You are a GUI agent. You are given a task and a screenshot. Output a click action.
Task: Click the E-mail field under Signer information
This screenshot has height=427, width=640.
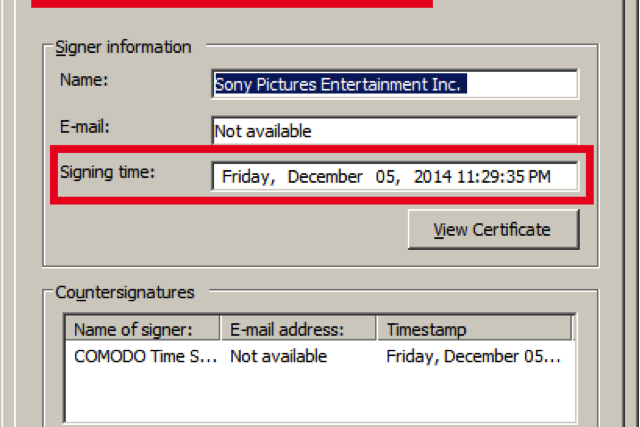394,131
